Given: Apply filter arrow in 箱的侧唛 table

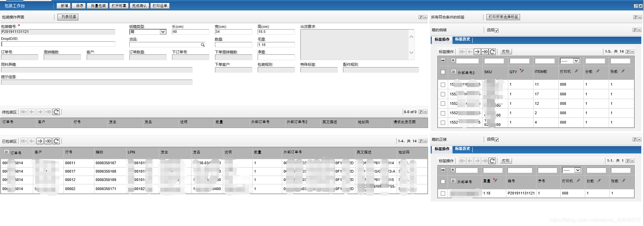Looking at the screenshot, I should tap(443, 60).
